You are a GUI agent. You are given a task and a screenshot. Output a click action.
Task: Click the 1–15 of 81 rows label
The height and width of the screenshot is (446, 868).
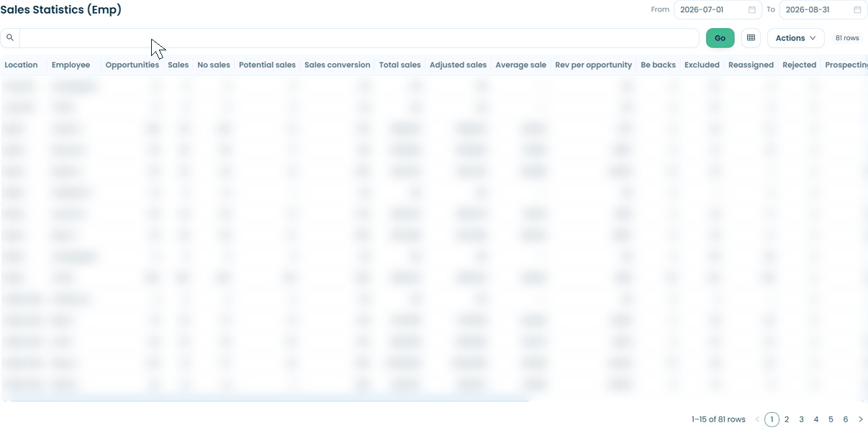(718, 419)
